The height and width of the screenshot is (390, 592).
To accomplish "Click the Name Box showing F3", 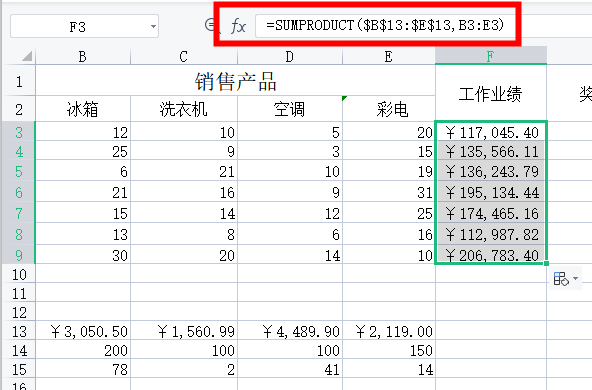I will 84,26.
